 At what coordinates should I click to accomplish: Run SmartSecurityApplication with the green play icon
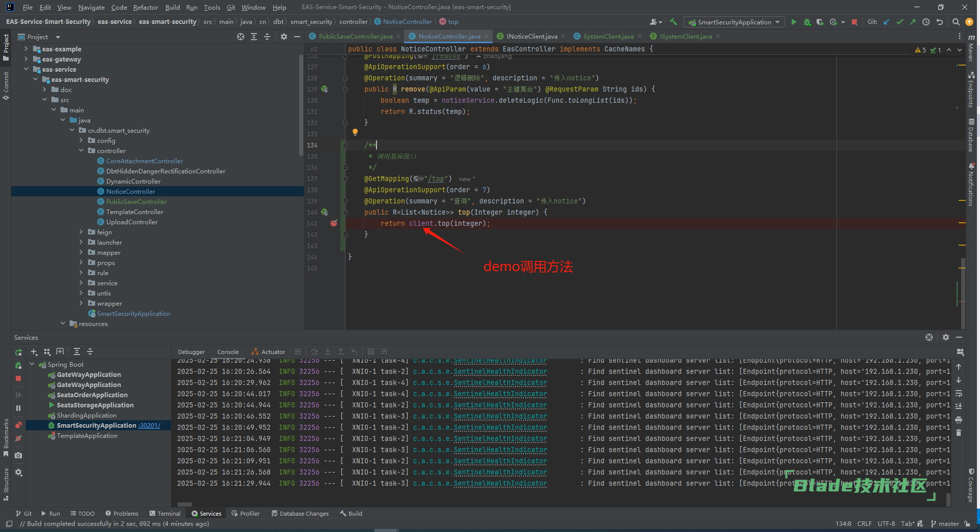click(x=794, y=22)
